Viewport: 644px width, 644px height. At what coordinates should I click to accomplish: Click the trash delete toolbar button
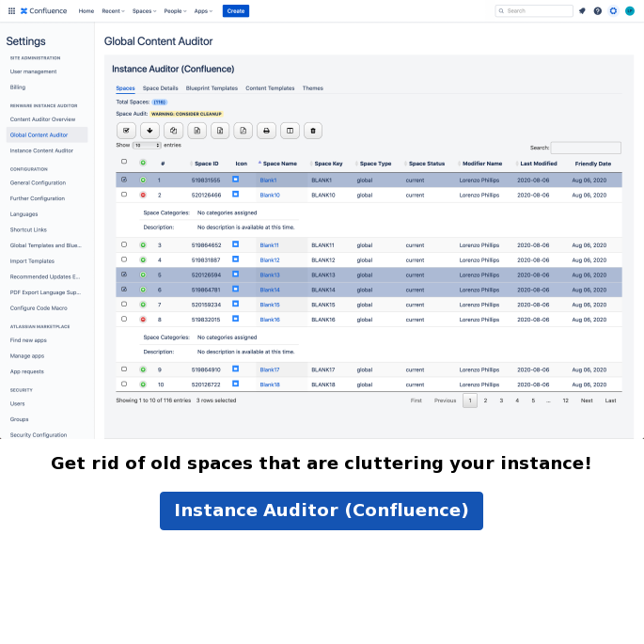pos(313,131)
